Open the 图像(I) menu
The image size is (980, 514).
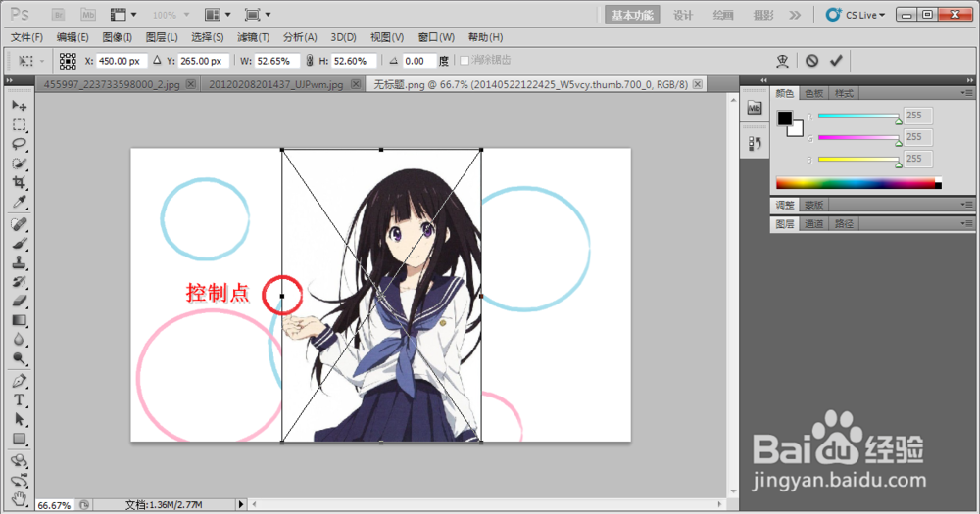(117, 37)
